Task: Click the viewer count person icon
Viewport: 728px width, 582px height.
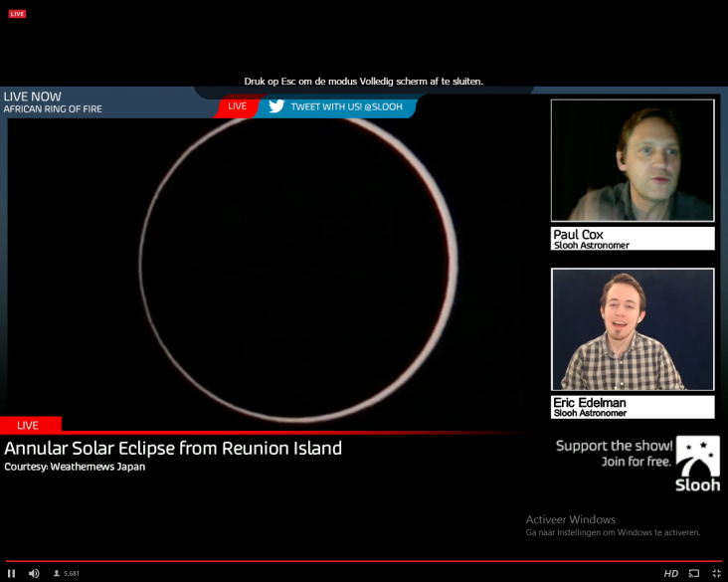Action: (57, 573)
